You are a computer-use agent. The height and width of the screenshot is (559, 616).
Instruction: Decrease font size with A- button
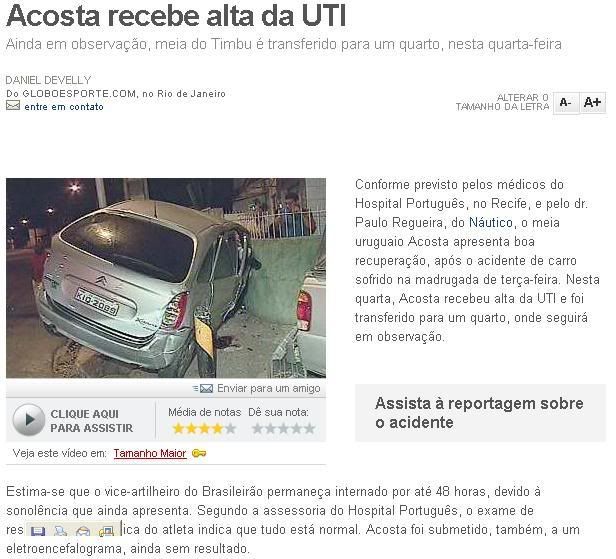(566, 103)
